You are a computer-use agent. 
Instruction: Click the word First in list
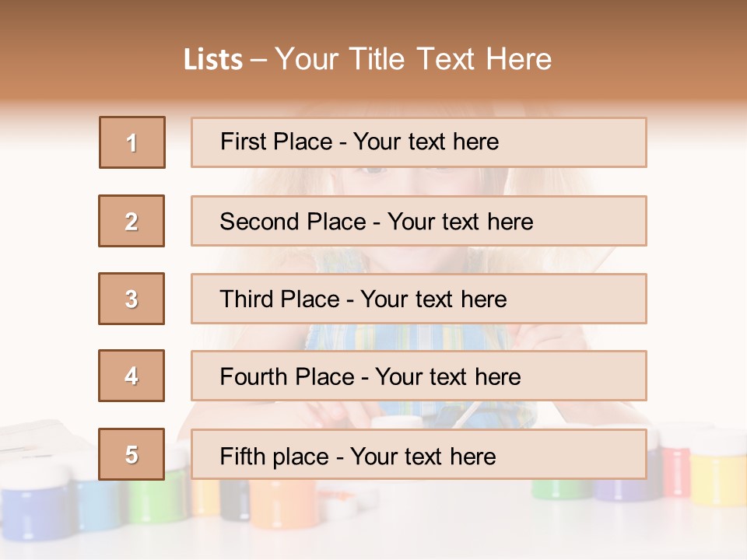(243, 142)
